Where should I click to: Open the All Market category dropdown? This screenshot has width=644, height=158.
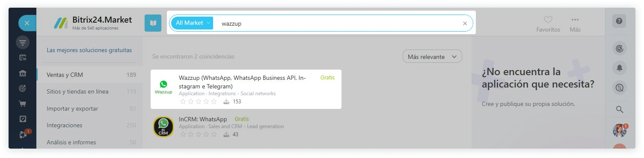tap(192, 23)
